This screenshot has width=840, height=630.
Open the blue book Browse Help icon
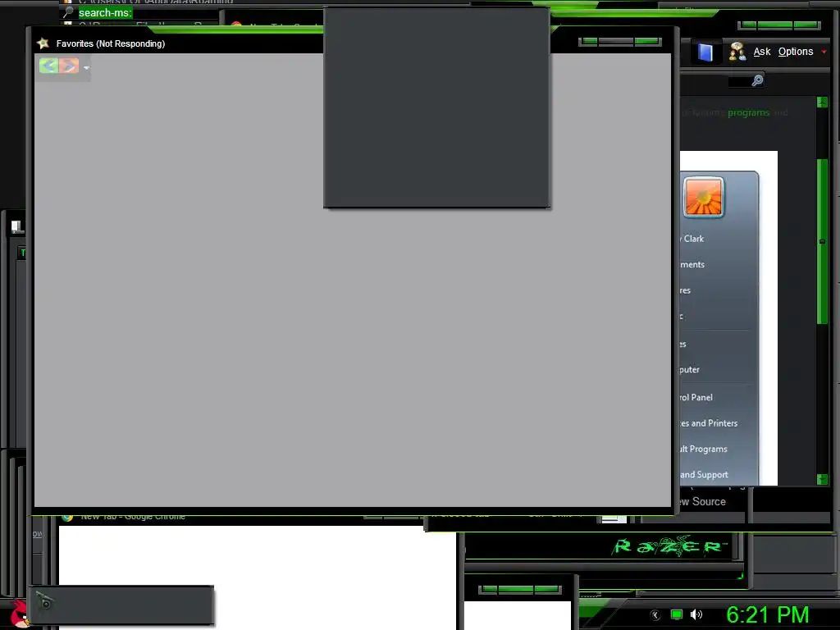705,52
